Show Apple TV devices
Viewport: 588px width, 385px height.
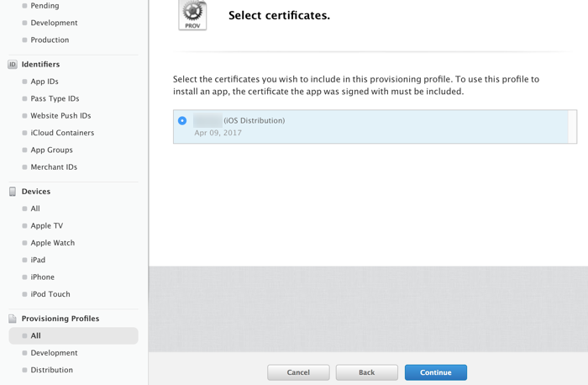pyautogui.click(x=46, y=226)
